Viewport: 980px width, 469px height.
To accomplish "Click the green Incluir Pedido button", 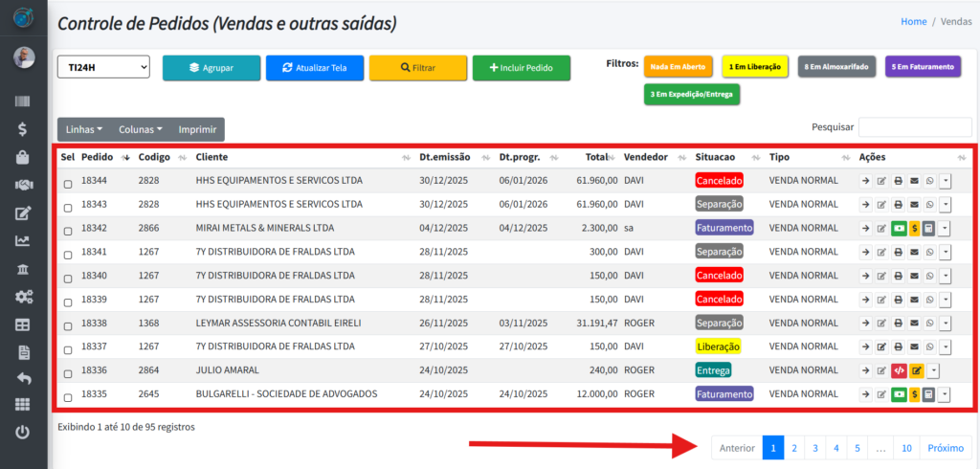I will pyautogui.click(x=521, y=68).
